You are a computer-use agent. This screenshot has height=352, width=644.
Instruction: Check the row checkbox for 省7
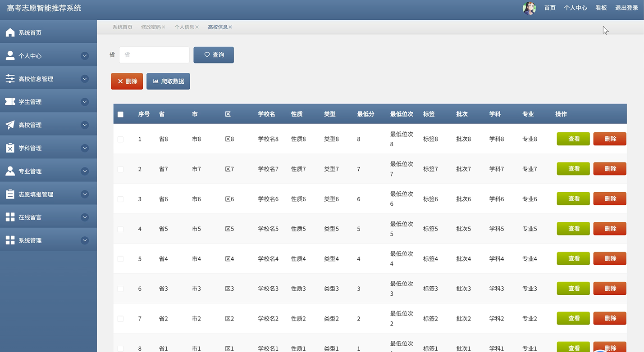pyautogui.click(x=120, y=169)
